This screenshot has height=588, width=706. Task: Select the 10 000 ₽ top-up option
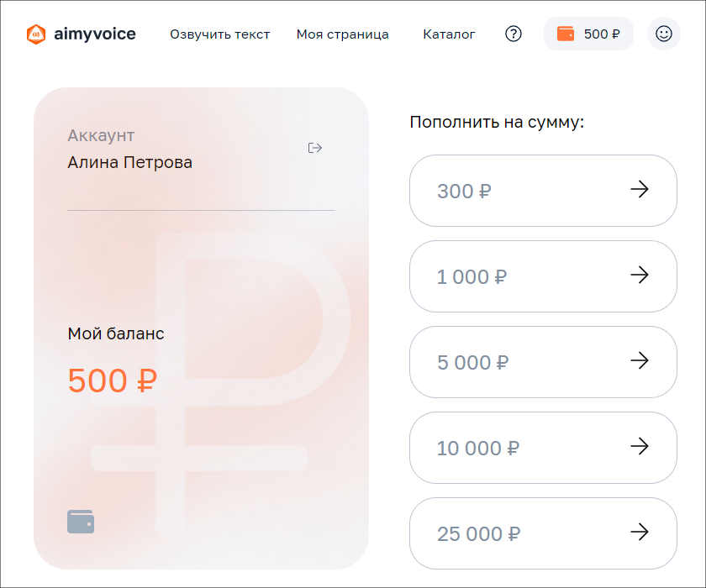pos(543,448)
